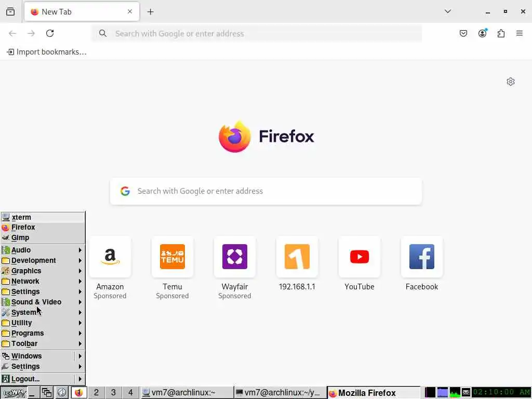Image resolution: width=532 pixels, height=399 pixels.
Task: Open the Firefox account icon
Action: point(482,33)
